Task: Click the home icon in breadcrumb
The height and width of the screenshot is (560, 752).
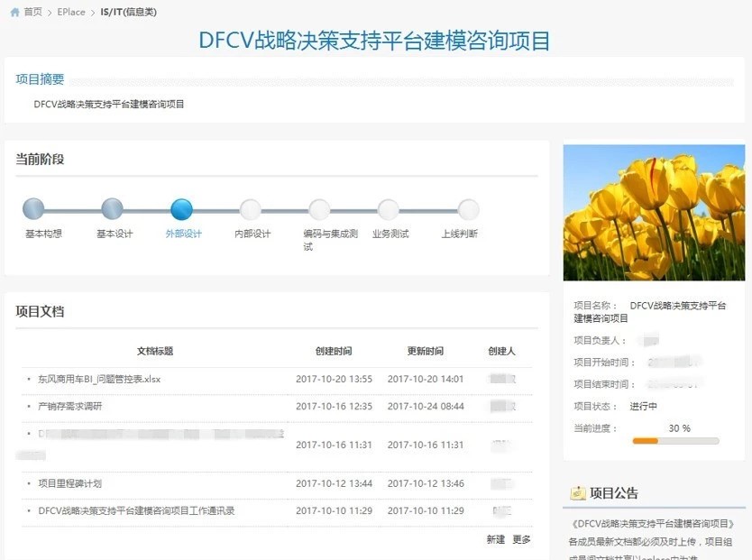Action: click(14, 12)
